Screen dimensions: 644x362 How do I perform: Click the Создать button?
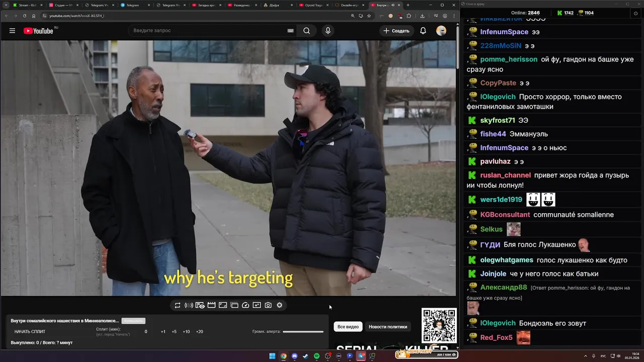click(x=396, y=31)
